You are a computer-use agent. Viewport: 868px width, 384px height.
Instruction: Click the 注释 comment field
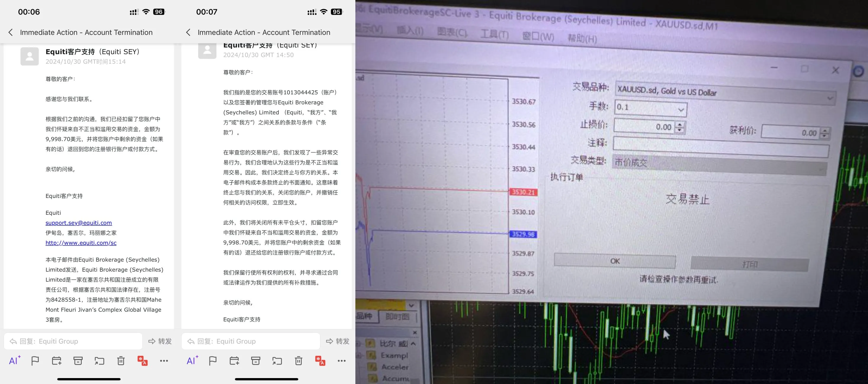tap(721, 147)
